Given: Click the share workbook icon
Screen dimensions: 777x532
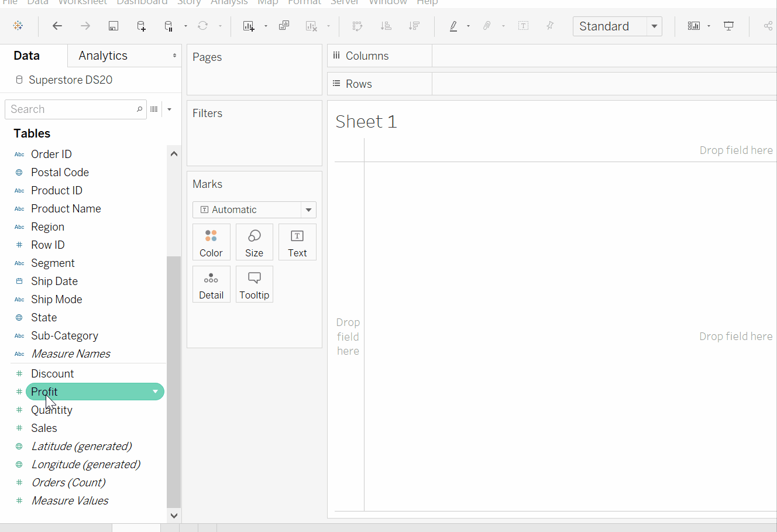Looking at the screenshot, I should 768,26.
